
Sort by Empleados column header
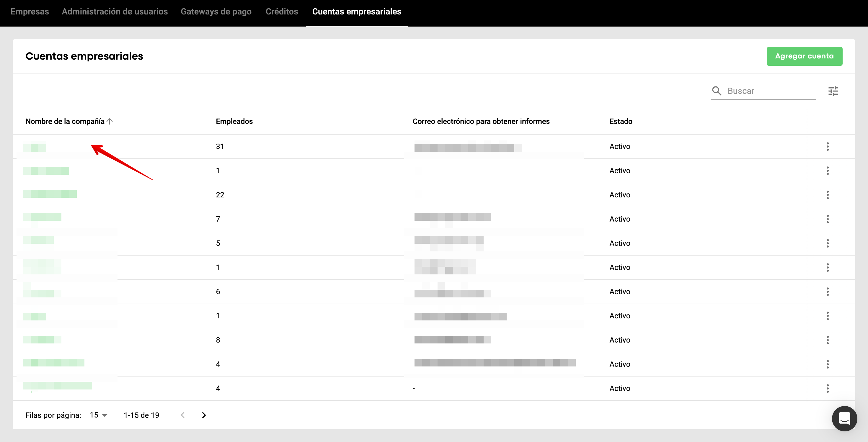234,121
